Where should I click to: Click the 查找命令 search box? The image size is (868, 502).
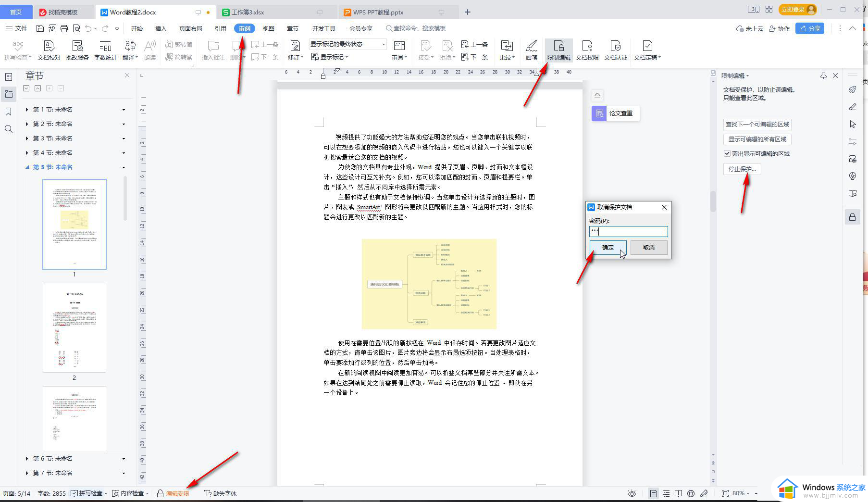[x=416, y=28]
